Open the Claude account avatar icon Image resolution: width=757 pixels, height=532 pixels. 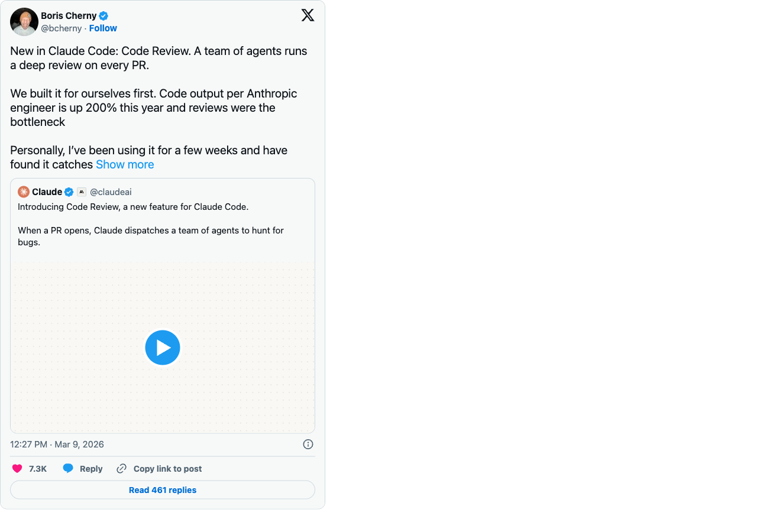pyautogui.click(x=24, y=192)
